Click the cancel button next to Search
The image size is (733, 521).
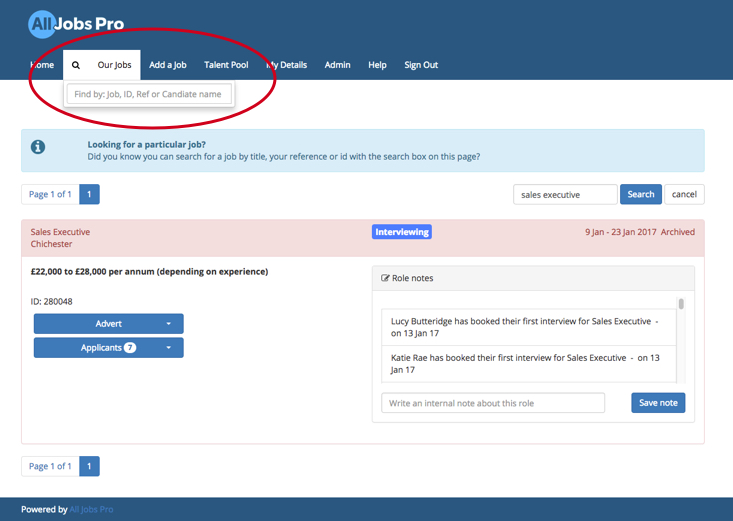684,194
